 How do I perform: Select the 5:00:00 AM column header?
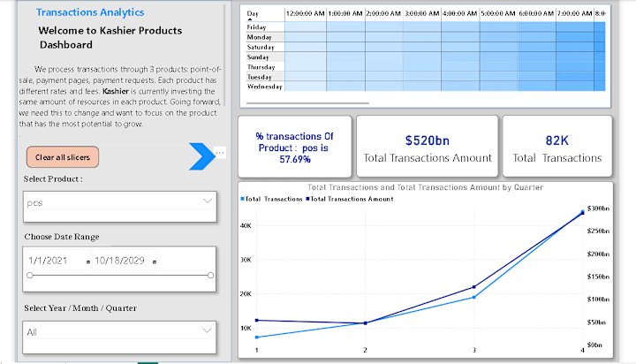[498, 13]
